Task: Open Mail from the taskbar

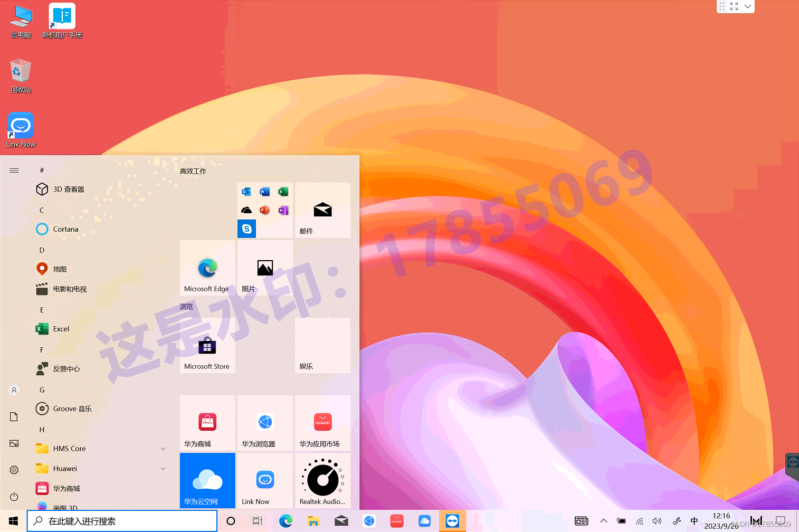Action: [x=341, y=521]
